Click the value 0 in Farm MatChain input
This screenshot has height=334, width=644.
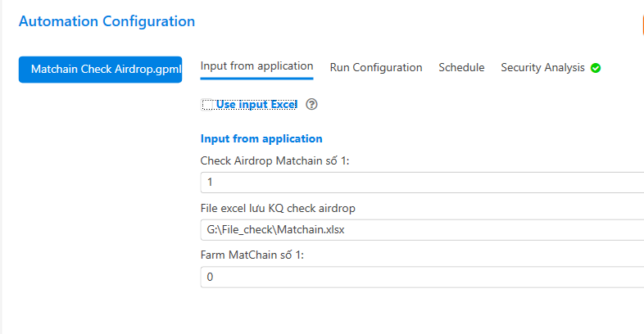pyautogui.click(x=210, y=277)
